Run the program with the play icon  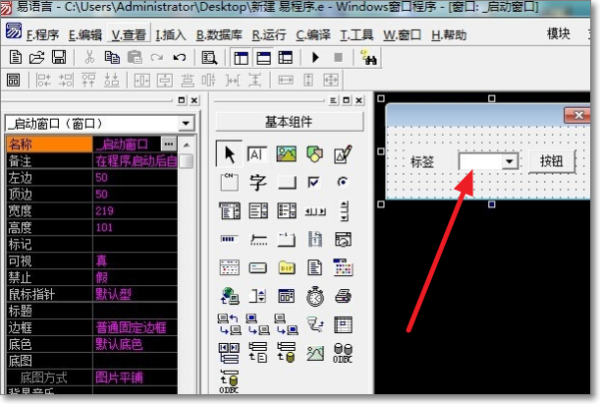pyautogui.click(x=315, y=57)
